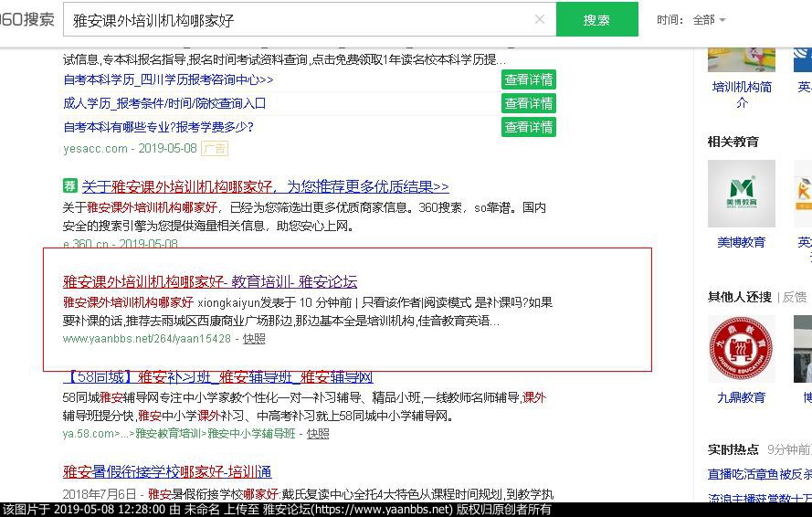Open the 九鼎教育 text link

pos(741,397)
